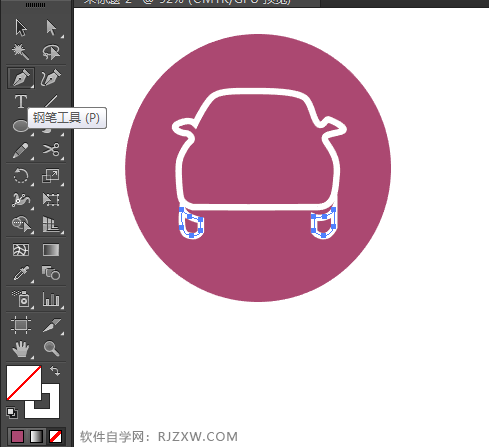Image resolution: width=489 pixels, height=447 pixels.
Task: Select the Symbol Sprayer tool
Action: 21,299
